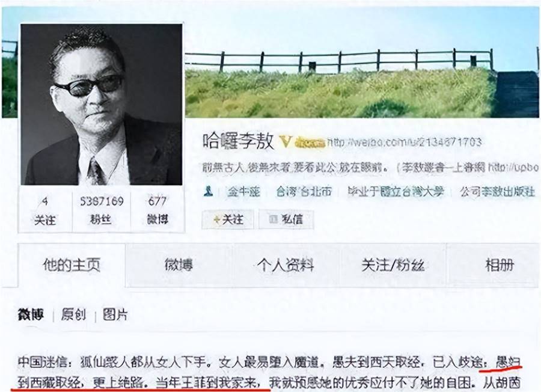This screenshot has height=392, width=541.
Task: Open the 相册 tab
Action: (500, 265)
